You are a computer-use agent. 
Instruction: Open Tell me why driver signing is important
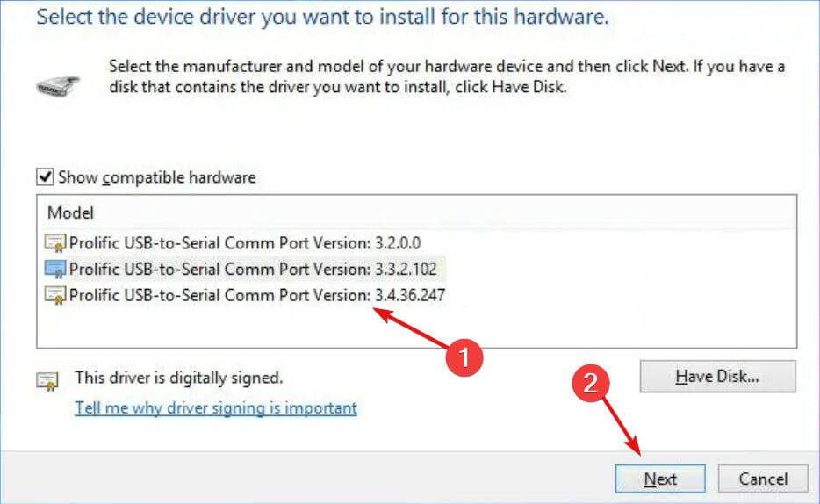[x=216, y=407]
